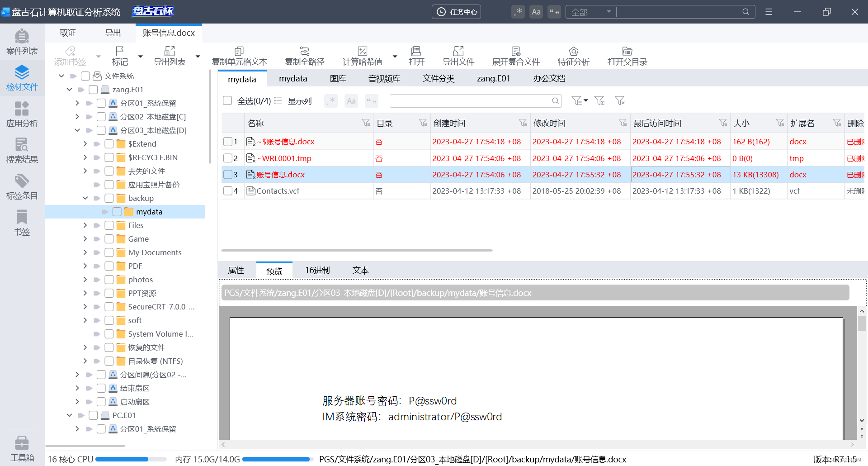Open the 属性 properties tab

point(236,271)
